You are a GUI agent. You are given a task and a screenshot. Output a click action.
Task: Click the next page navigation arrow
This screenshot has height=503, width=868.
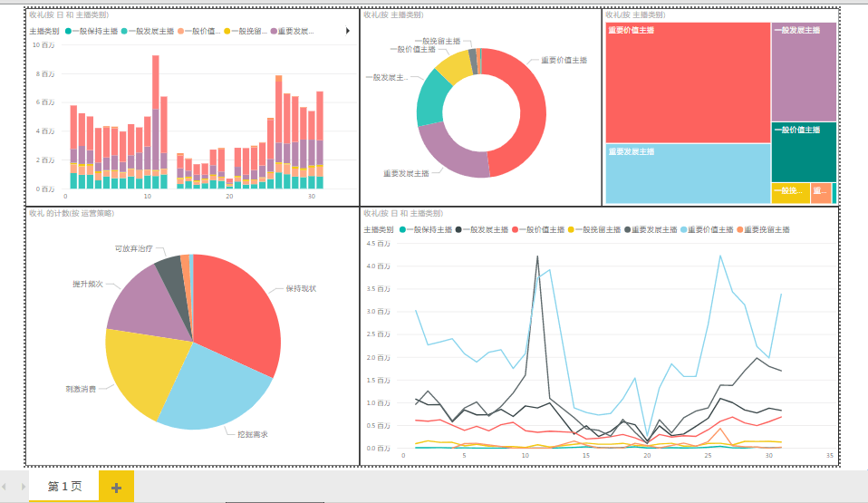(24, 487)
